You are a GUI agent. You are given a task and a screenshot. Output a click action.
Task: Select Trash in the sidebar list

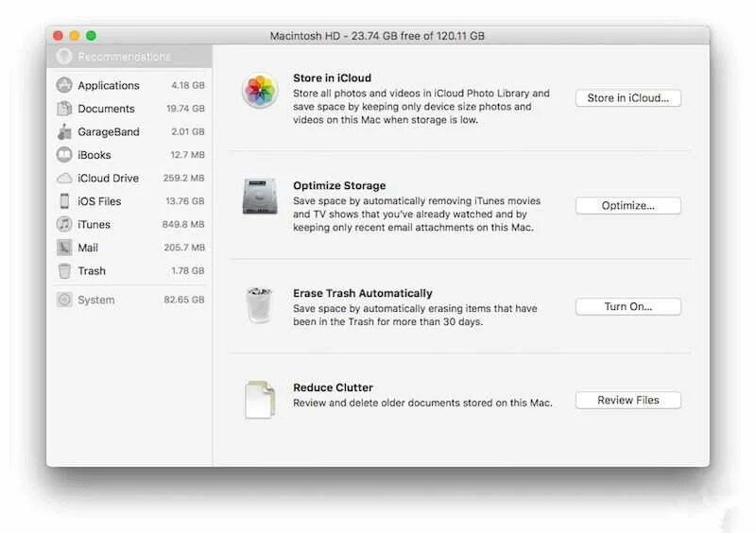pos(129,270)
